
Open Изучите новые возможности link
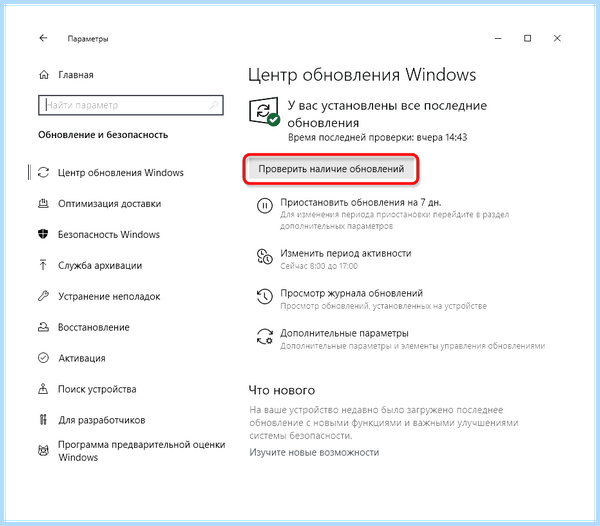coord(314,452)
